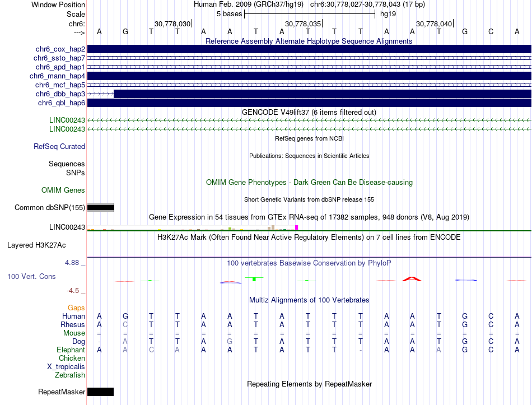
Task: Open Publications: Sequences in Scientific Articles title
Action: [x=309, y=156]
